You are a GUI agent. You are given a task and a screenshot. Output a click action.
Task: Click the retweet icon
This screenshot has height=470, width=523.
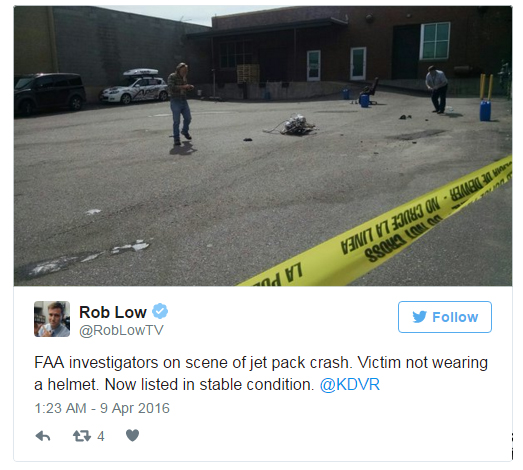point(82,436)
